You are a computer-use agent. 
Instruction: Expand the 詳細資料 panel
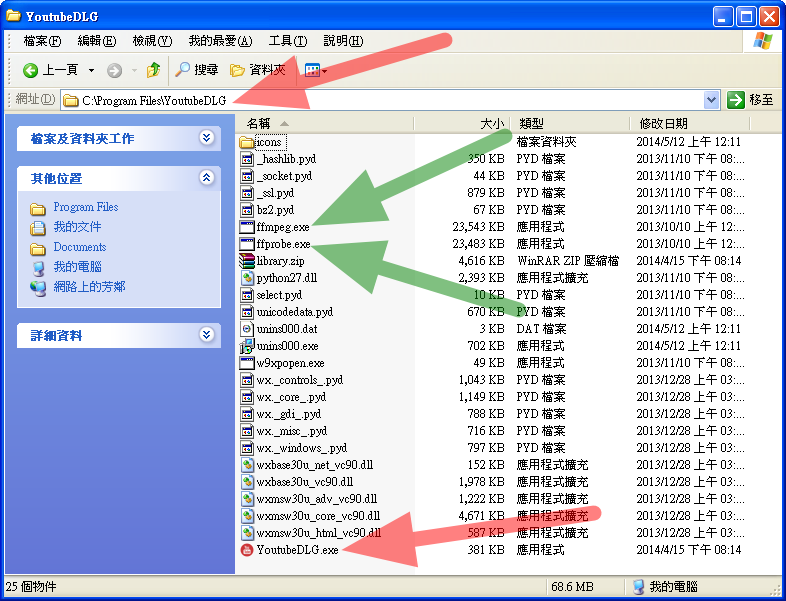(207, 335)
